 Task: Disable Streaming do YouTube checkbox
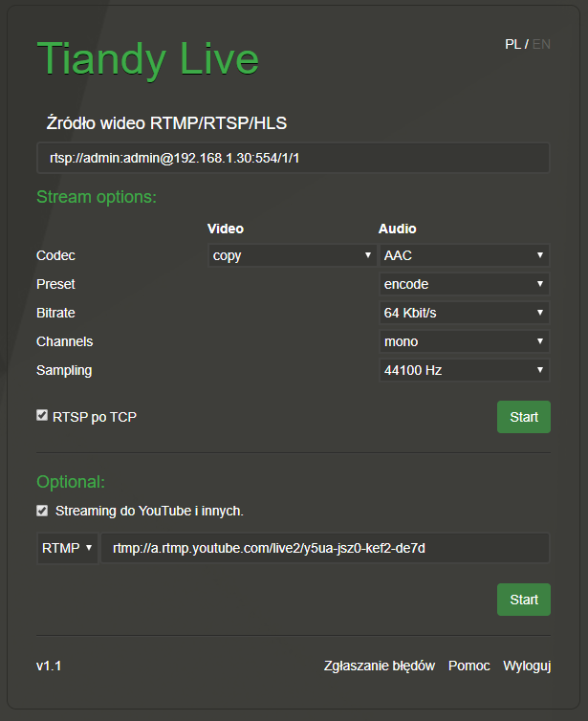[42, 511]
